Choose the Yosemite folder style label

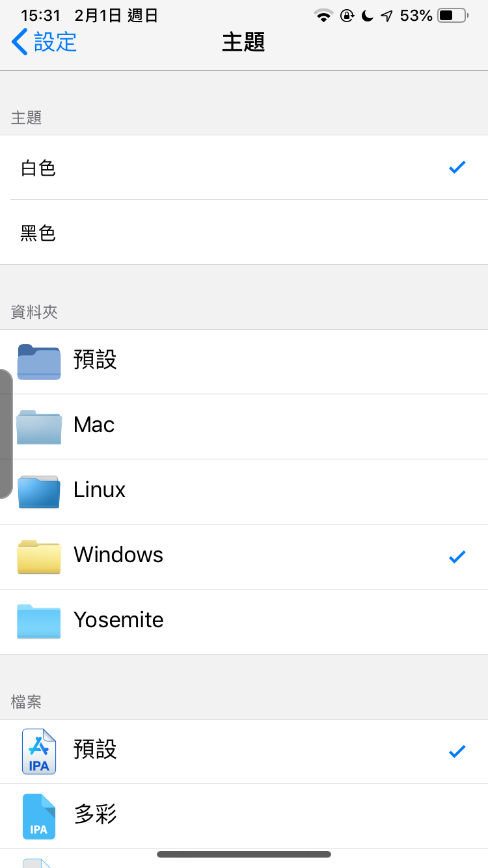[x=118, y=620]
